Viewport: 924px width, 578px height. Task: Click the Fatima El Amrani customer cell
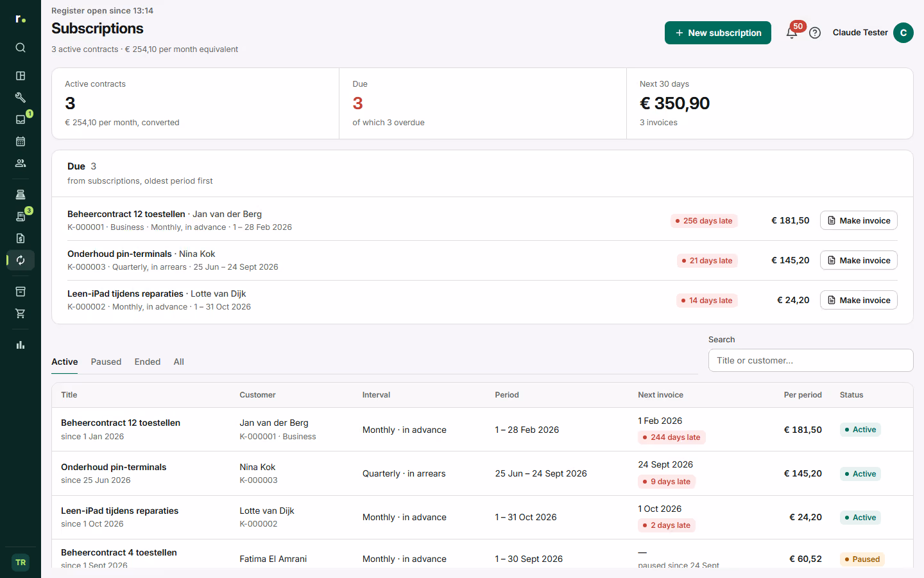point(273,559)
